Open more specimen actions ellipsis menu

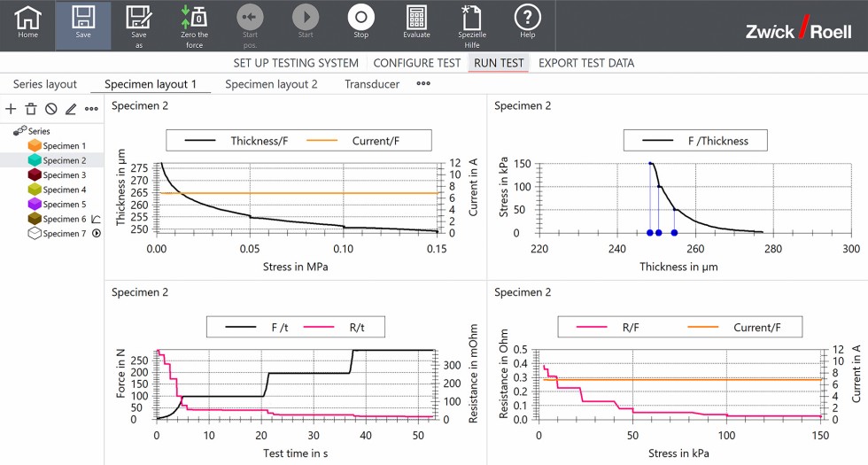(x=91, y=109)
